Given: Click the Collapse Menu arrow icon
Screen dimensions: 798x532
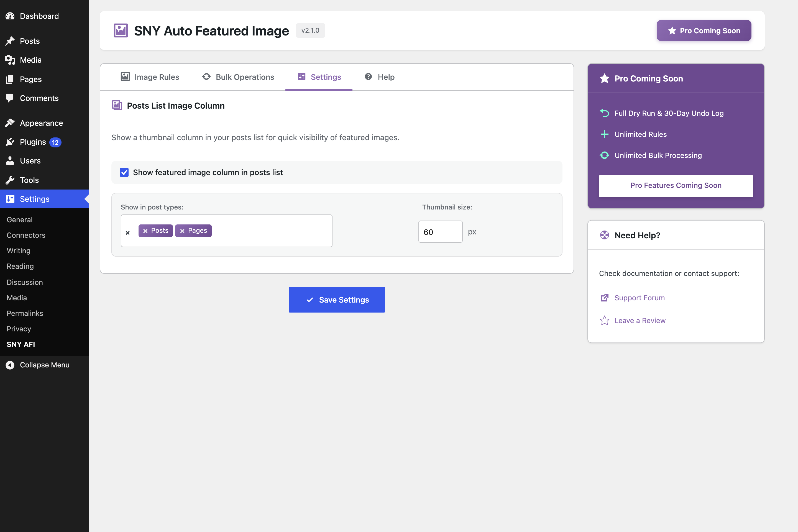Looking at the screenshot, I should (10, 365).
